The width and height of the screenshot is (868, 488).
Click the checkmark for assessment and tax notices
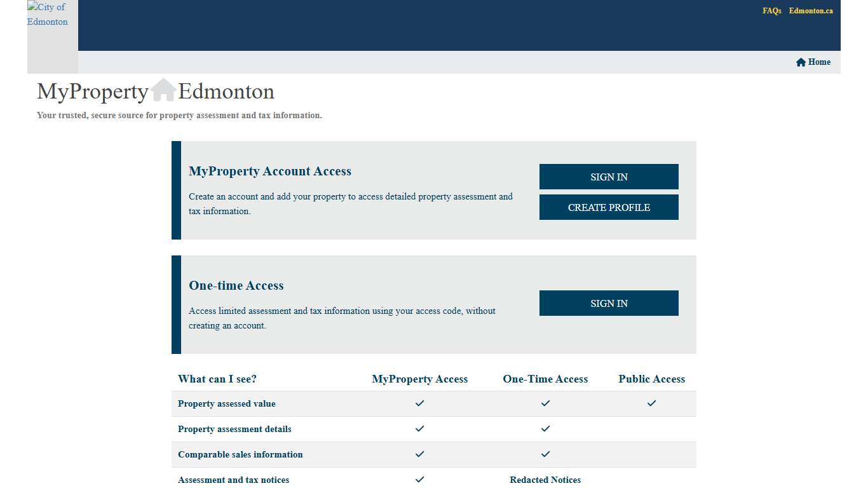[x=419, y=479]
